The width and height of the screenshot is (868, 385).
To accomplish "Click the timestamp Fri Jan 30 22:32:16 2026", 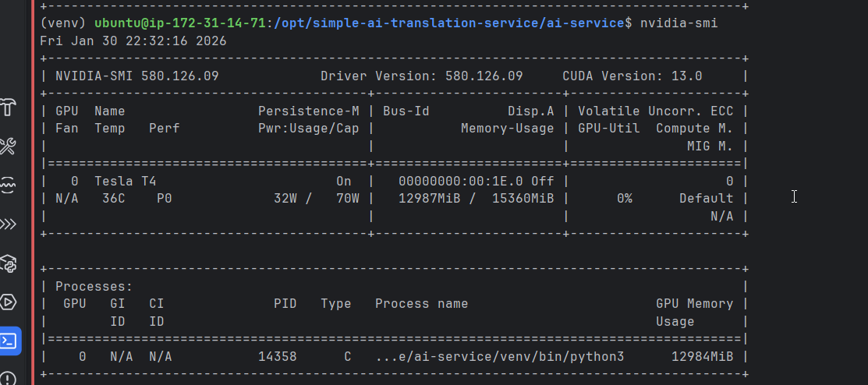I will 133,41.
